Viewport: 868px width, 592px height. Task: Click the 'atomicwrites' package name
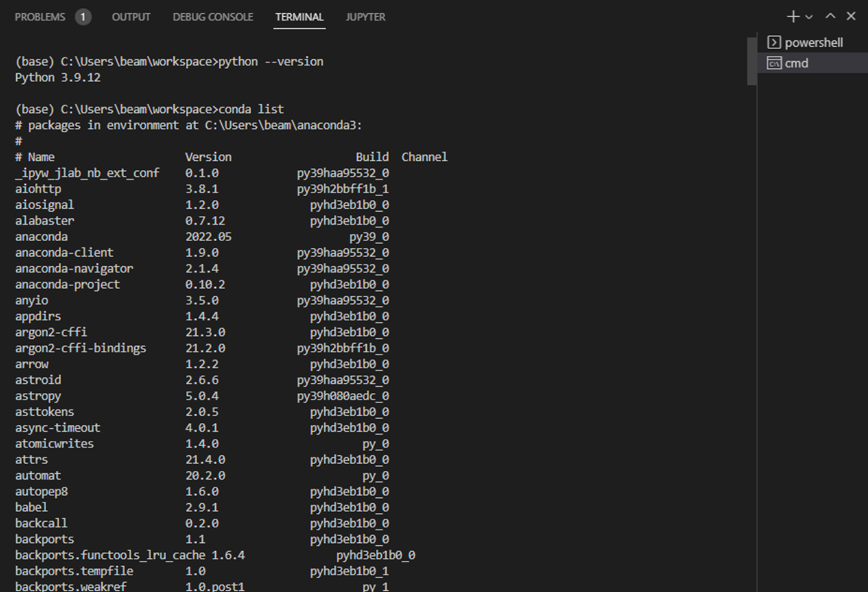click(x=54, y=443)
